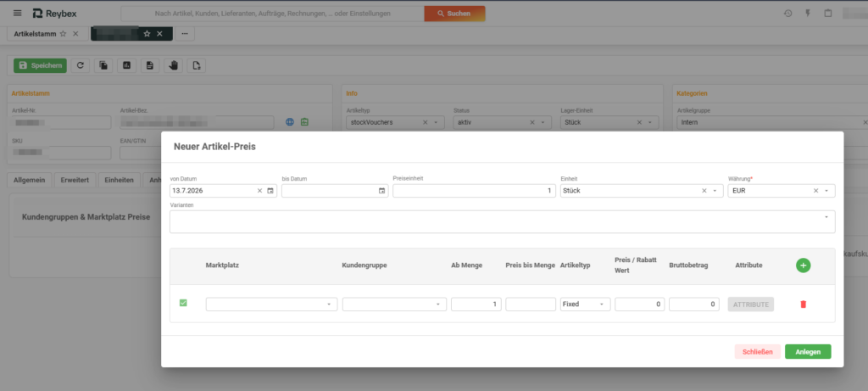Switch to the Erweitert tab

[75, 180]
